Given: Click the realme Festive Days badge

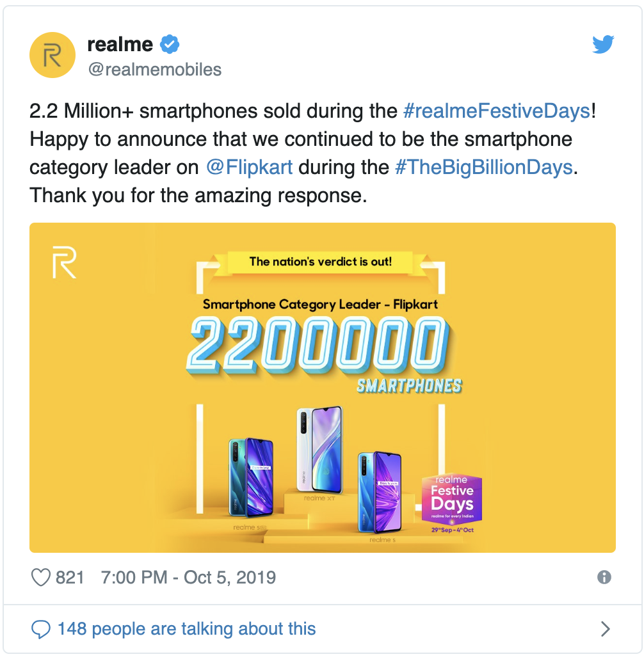Looking at the screenshot, I should point(452,504).
